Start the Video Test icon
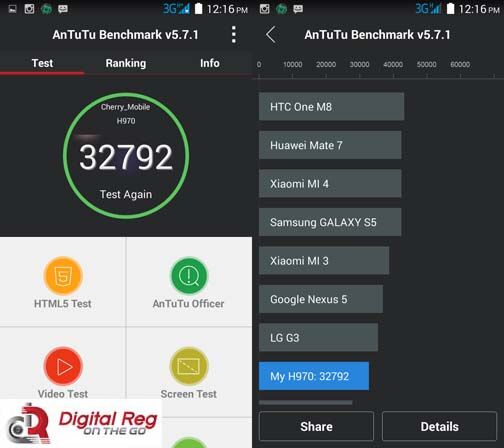 click(63, 366)
